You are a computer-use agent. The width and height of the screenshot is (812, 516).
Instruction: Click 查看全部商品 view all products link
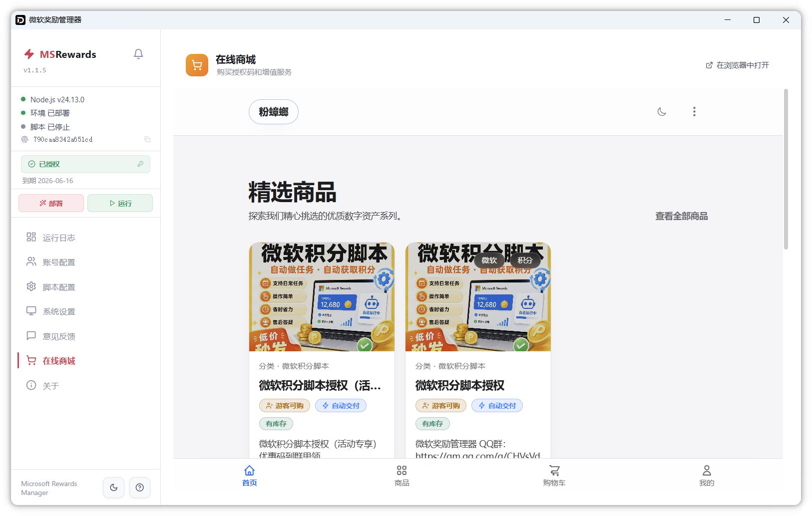[682, 216]
